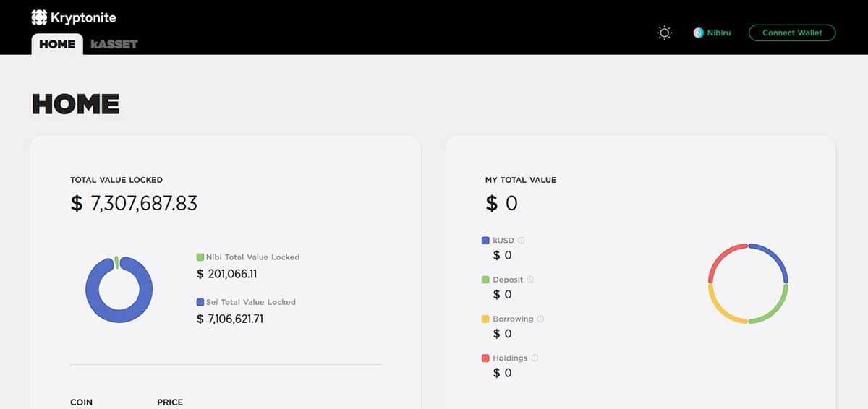Click the blue TVL donut chart
The image size is (868, 409).
(119, 289)
